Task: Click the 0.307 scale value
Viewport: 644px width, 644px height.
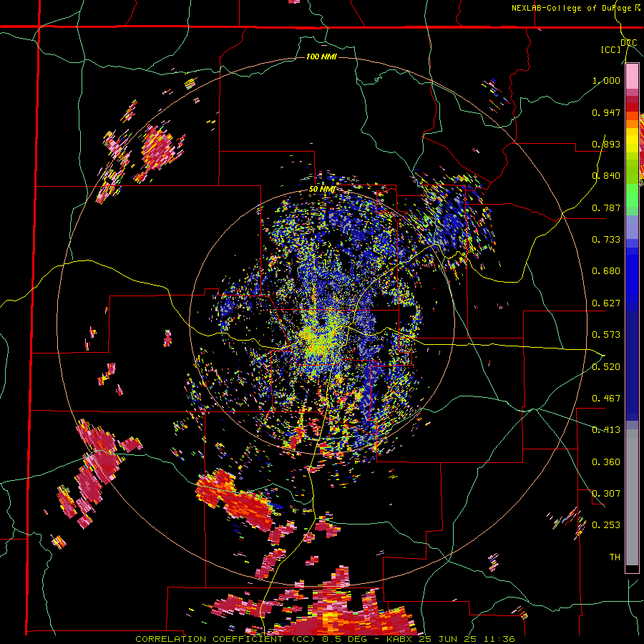Action: tap(606, 494)
